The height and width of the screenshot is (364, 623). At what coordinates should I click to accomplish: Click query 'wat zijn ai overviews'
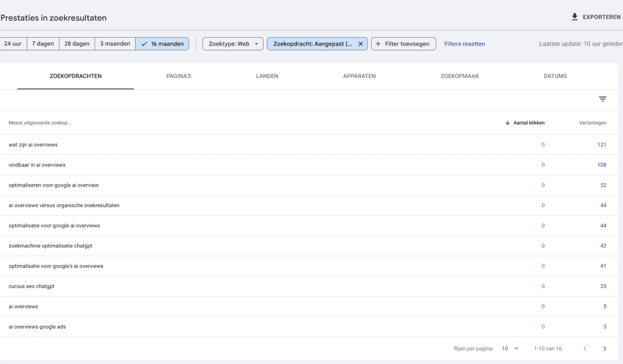coord(33,145)
